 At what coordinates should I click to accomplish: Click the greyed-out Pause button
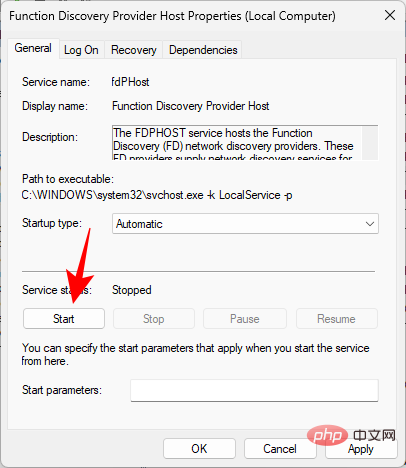tap(245, 319)
